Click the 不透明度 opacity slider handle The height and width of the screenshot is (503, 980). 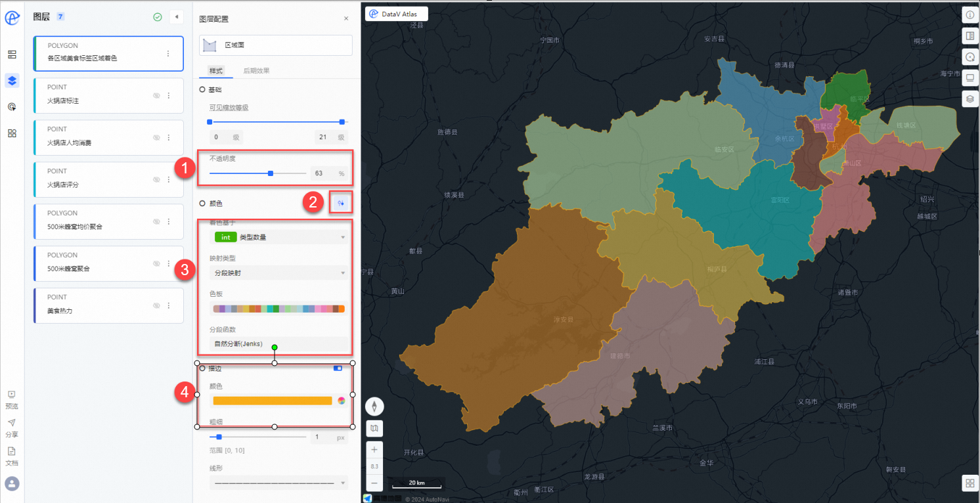(271, 173)
